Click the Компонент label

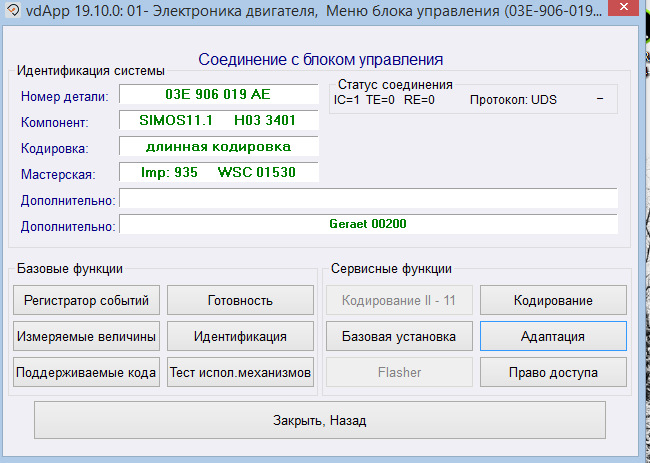pos(54,123)
